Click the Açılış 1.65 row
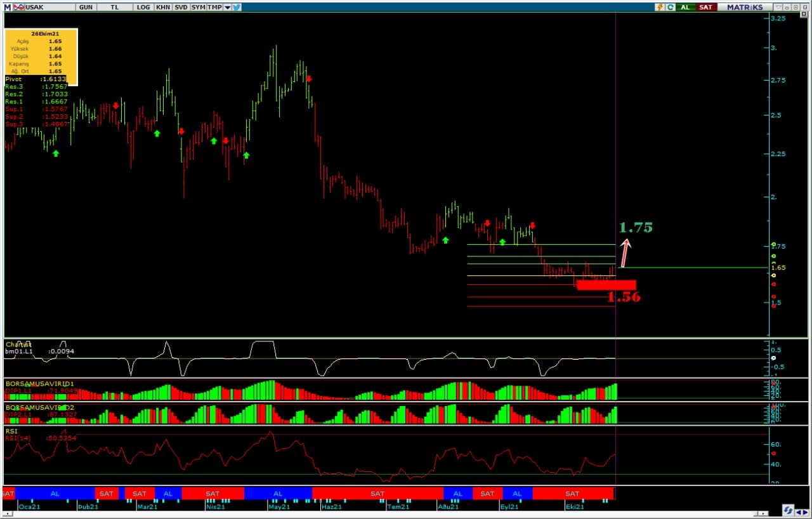 click(x=41, y=41)
